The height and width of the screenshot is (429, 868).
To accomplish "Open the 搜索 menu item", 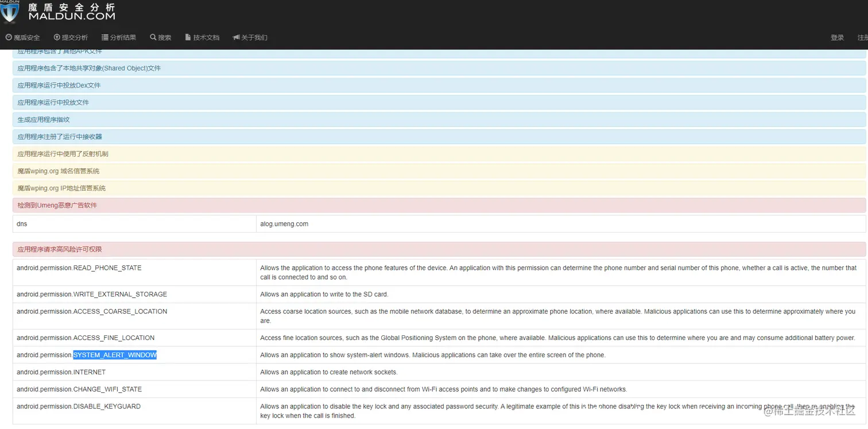I will tap(161, 37).
